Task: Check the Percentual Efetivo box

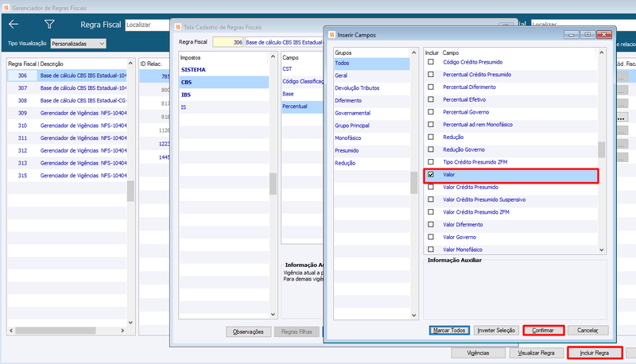Action: [431, 99]
